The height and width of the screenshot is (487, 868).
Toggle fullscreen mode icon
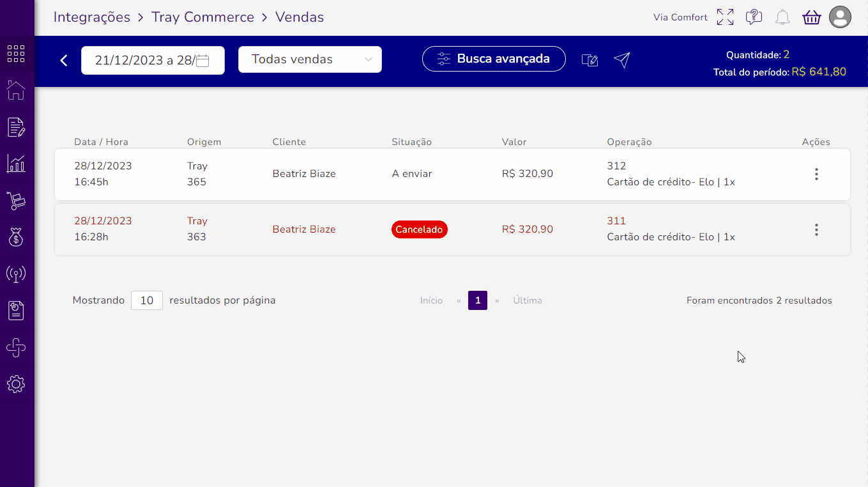pos(725,17)
